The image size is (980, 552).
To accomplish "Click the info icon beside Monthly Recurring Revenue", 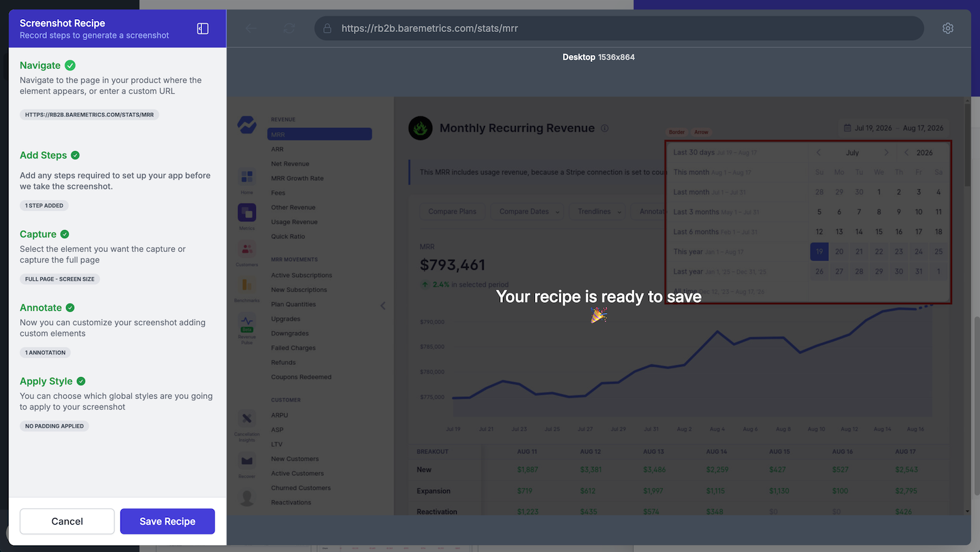I will point(605,128).
